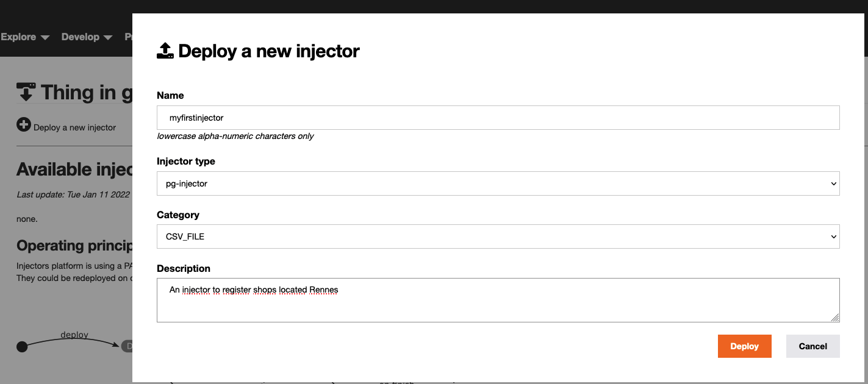Click the chevron arrow of the Injector type select
Viewport: 868px width, 384px height.
pyautogui.click(x=833, y=183)
